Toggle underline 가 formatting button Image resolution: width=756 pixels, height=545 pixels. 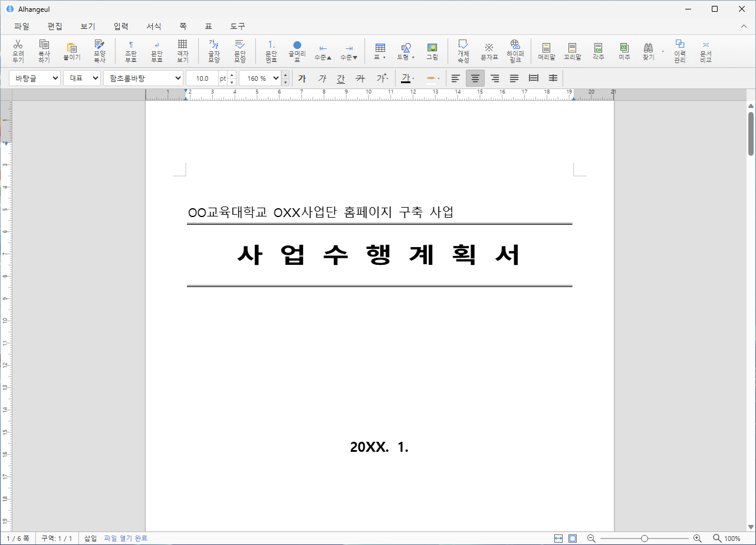341,78
